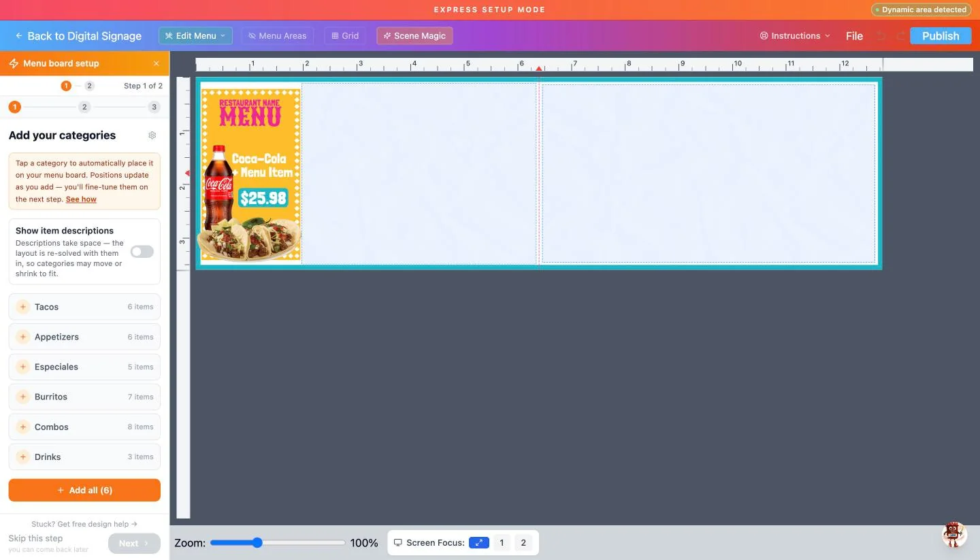
Task: Add the Burritos category with plus icon
Action: (22, 397)
